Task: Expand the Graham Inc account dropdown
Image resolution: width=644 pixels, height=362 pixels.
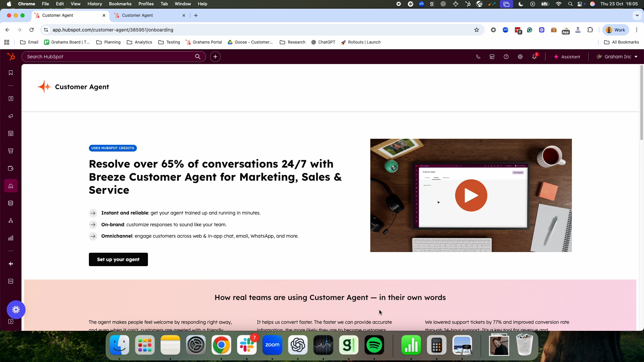Action: point(617,57)
